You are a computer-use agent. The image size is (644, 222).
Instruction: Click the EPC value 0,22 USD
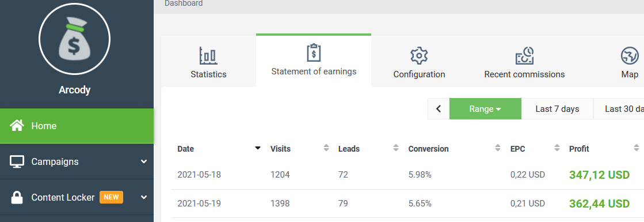pyautogui.click(x=528, y=175)
